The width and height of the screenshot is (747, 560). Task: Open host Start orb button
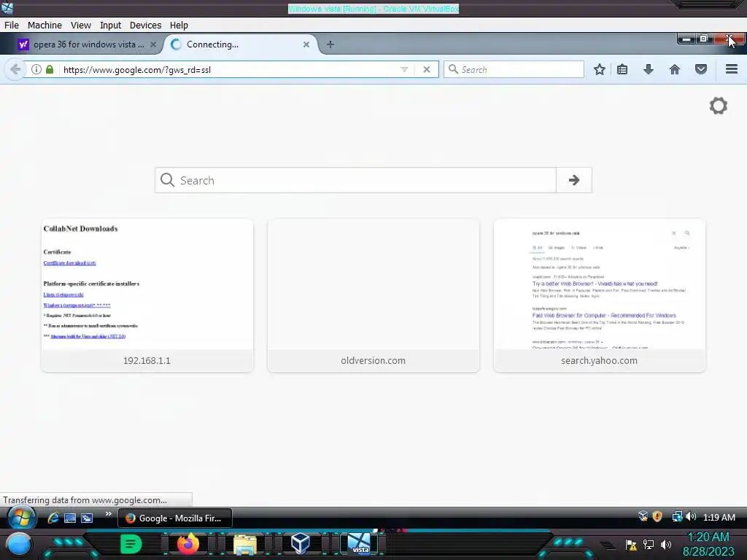click(18, 545)
